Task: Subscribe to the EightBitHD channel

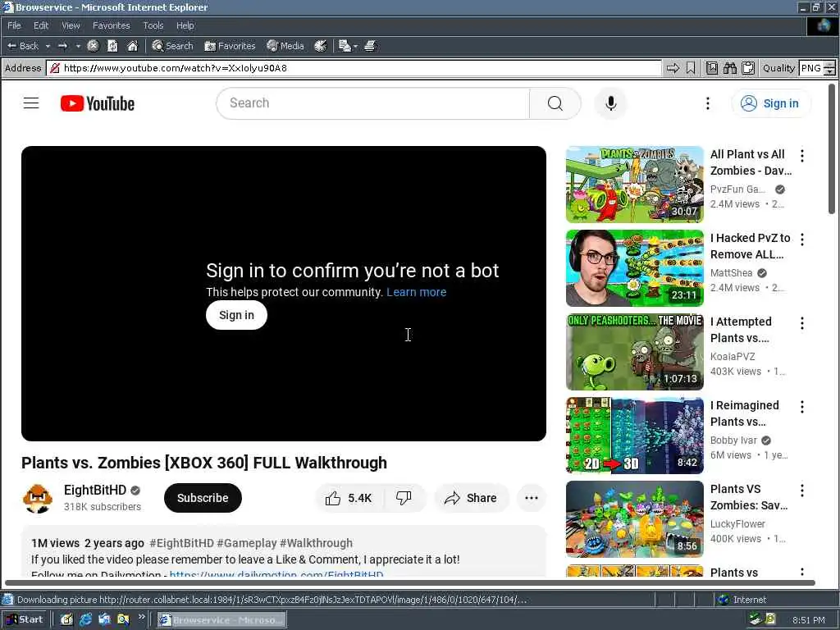Action: 203,498
